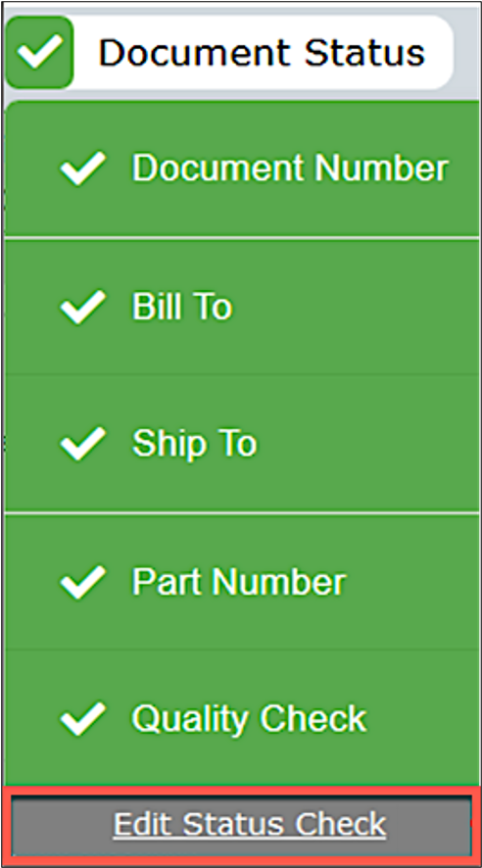Open the Edit Status Check link

click(x=250, y=824)
